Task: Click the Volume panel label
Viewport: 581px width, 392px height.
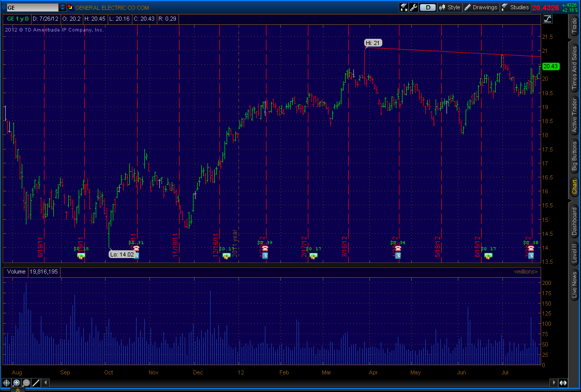Action: pos(17,272)
